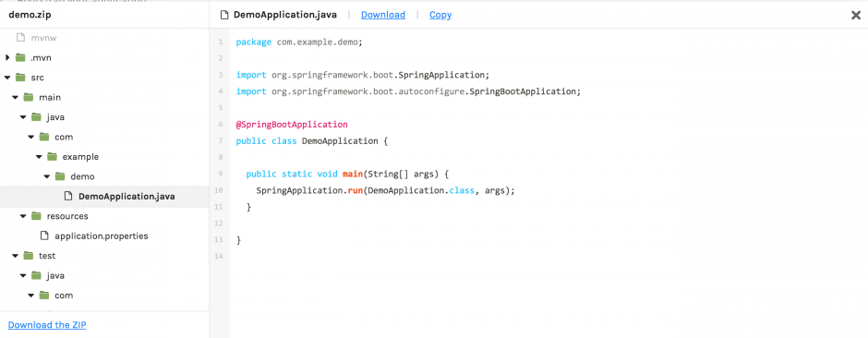The height and width of the screenshot is (338, 868).
Task: Click the file icon beside the DemoApplication.java header
Action: pos(224,15)
